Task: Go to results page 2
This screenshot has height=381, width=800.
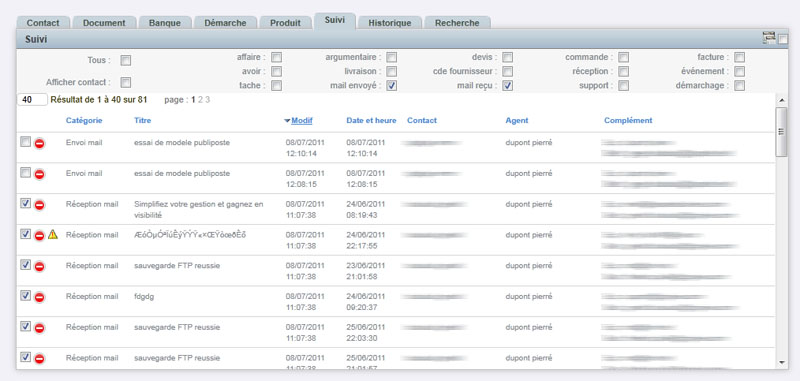Action: click(x=201, y=100)
